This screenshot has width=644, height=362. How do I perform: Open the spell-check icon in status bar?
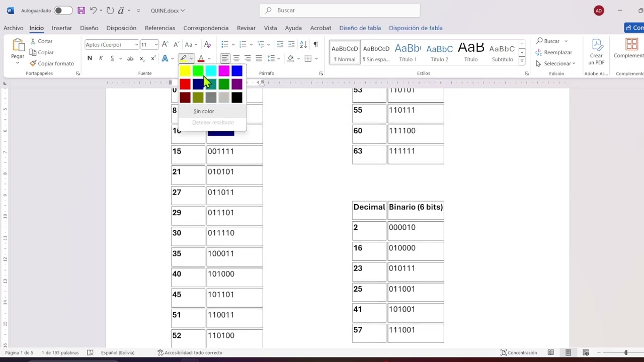[90, 352]
